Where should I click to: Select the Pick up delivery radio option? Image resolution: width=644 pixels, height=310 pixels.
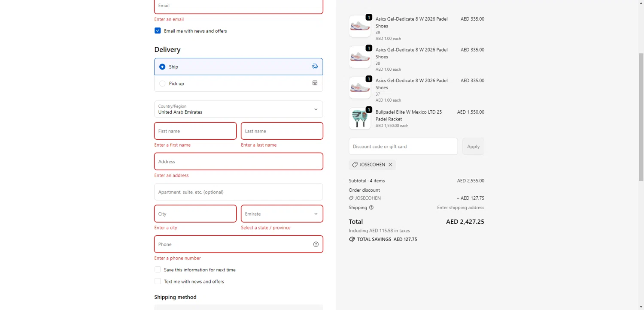pyautogui.click(x=162, y=84)
